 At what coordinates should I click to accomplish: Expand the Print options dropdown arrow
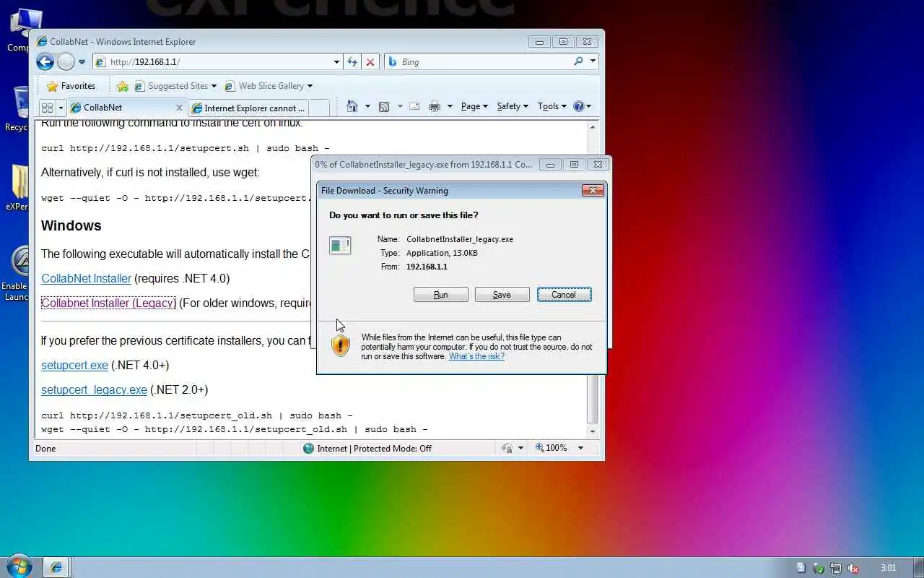pyautogui.click(x=450, y=106)
